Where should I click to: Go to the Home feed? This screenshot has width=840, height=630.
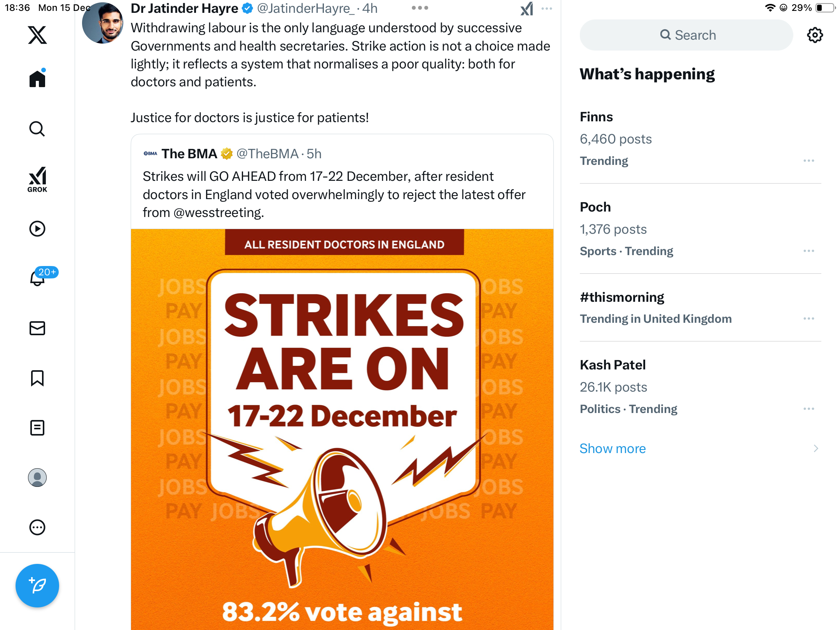click(x=37, y=79)
